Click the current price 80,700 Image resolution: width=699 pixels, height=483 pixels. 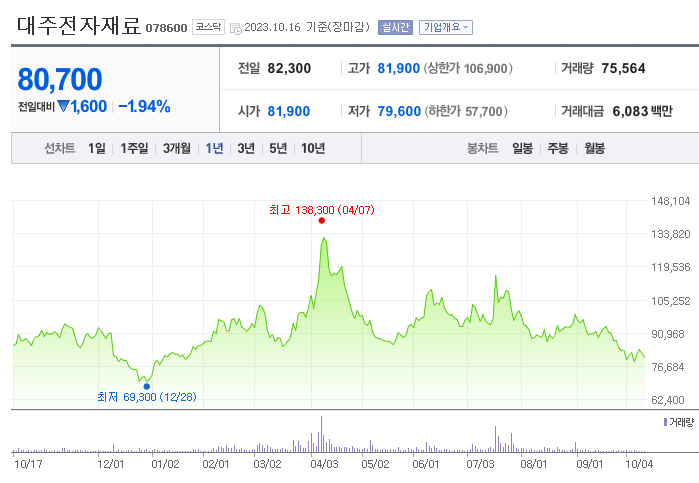(60, 79)
